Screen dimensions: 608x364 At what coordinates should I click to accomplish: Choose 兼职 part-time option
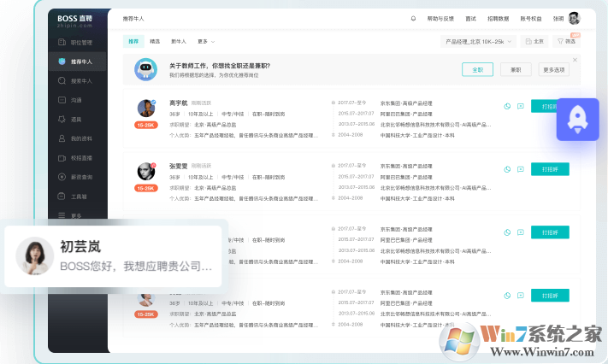516,69
